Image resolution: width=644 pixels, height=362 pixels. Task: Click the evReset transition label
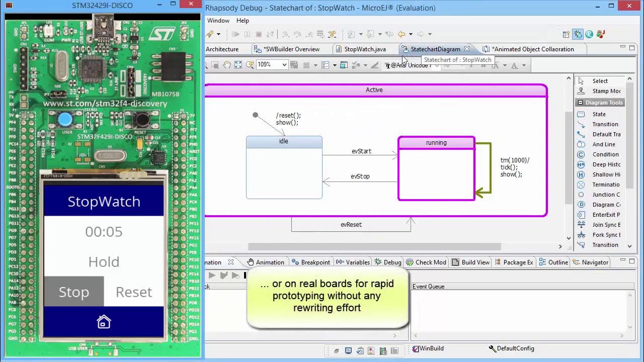[x=351, y=225]
